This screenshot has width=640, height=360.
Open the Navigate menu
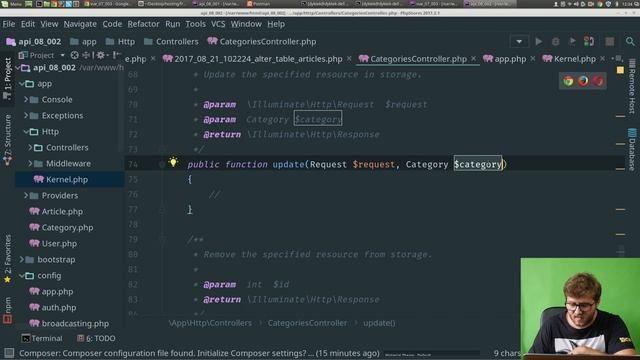(80, 24)
